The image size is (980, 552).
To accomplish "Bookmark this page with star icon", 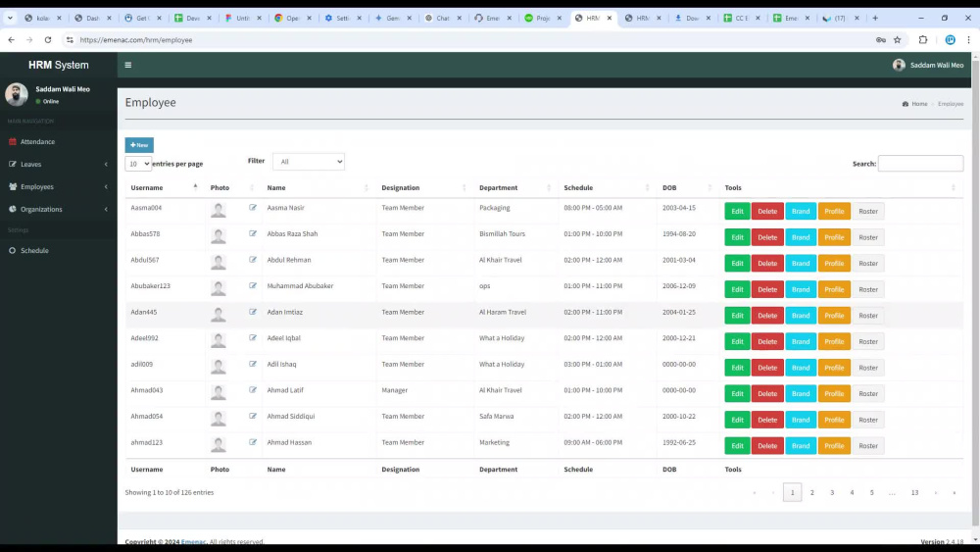I will (x=898, y=40).
